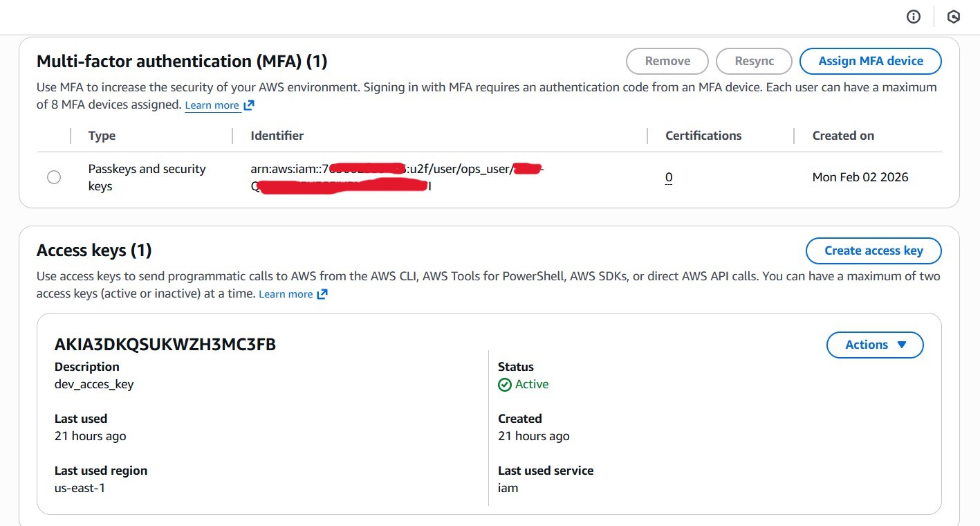Click the green Active status checkmark icon
Viewport: 980px width, 526px height.
pos(505,385)
